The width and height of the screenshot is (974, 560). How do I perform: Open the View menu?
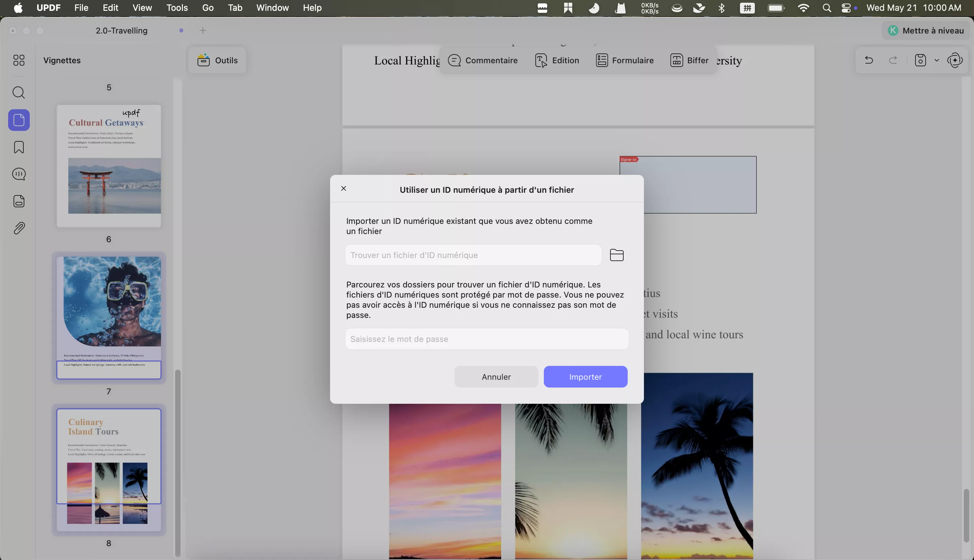pos(142,8)
